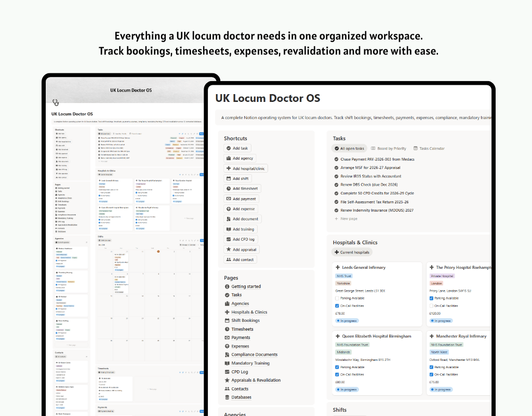Click the upload icon beside Add expense
The height and width of the screenshot is (416, 532).
pos(229,209)
